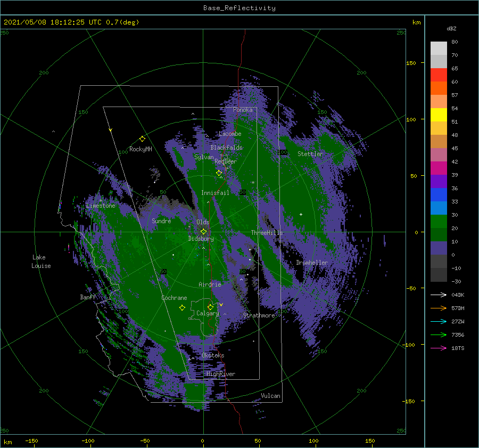479x448 pixels.
Task: Click the km unit label at bottom left
Action: click(x=8, y=442)
